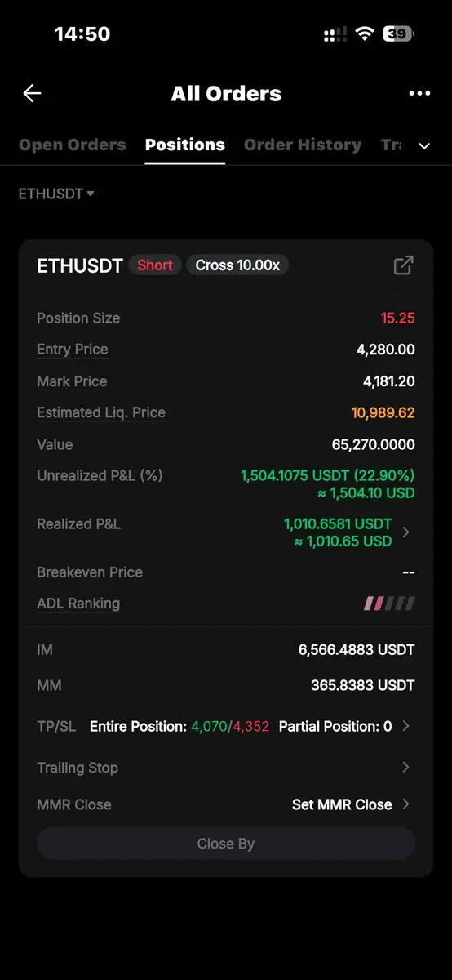Open ETHUSDT position share/external link icon

click(403, 265)
